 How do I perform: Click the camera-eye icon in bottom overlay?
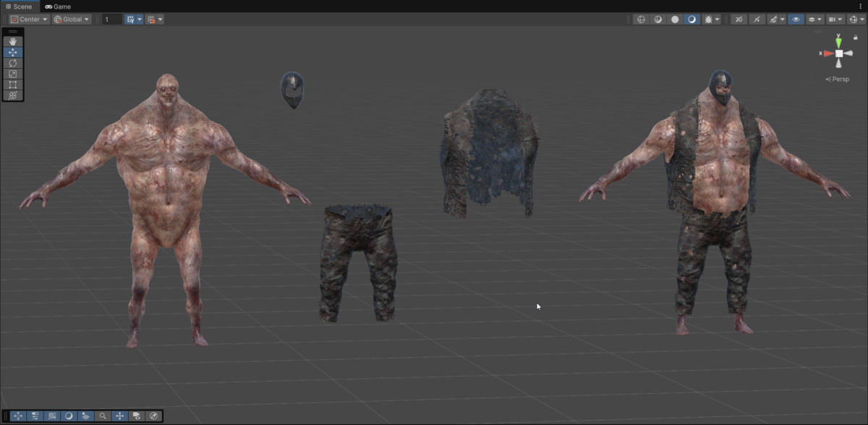point(137,416)
